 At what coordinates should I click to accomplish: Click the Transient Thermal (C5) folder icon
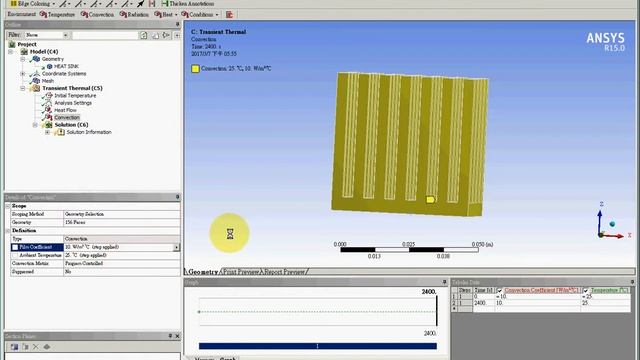[36, 88]
